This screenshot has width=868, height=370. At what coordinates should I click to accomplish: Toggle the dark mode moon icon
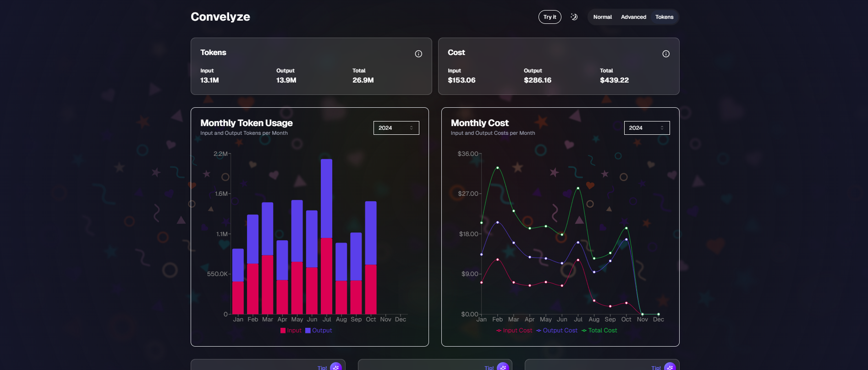pyautogui.click(x=574, y=17)
